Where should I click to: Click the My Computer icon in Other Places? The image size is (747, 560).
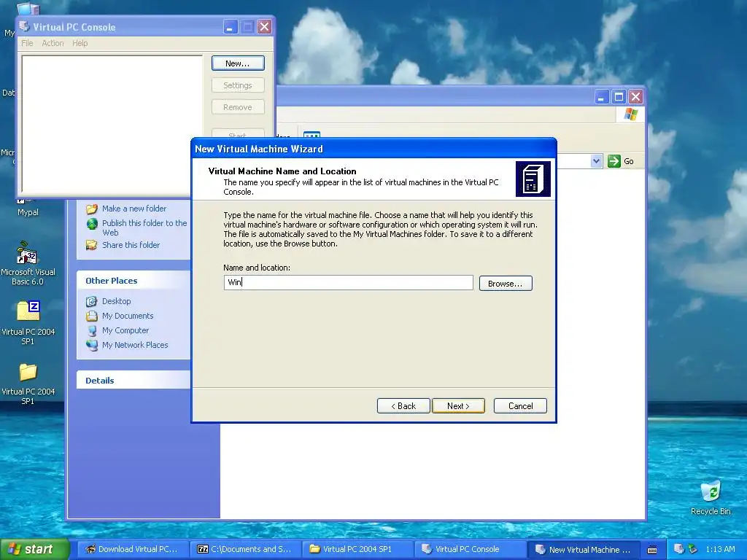92,331
